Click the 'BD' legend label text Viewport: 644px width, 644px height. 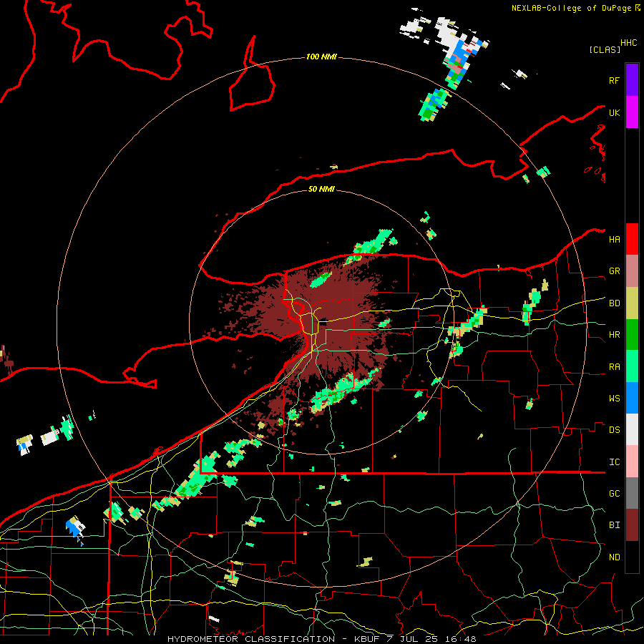click(614, 303)
